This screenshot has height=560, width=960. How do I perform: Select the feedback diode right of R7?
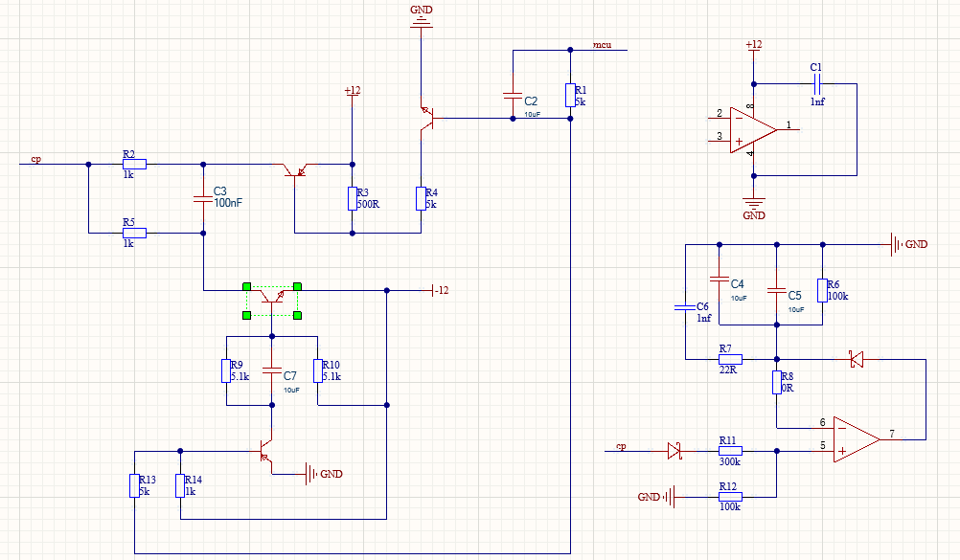point(857,359)
